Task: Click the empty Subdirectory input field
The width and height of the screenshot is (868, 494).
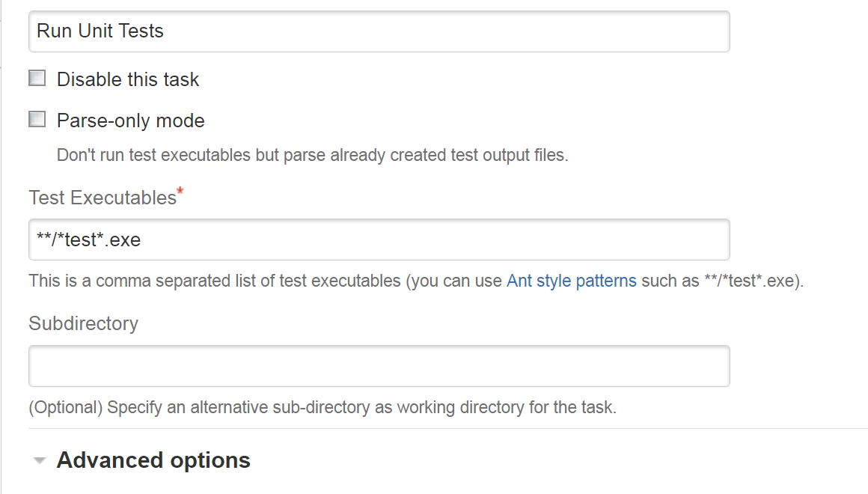Action: click(379, 366)
